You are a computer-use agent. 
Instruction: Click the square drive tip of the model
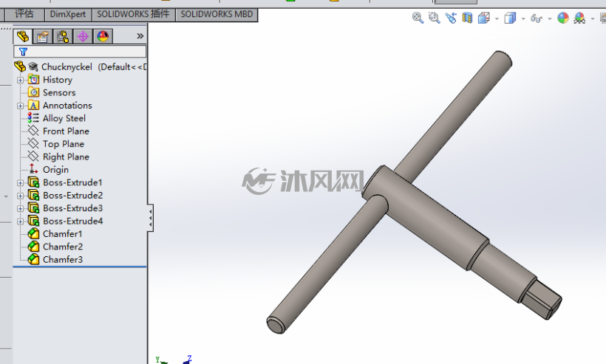542,299
